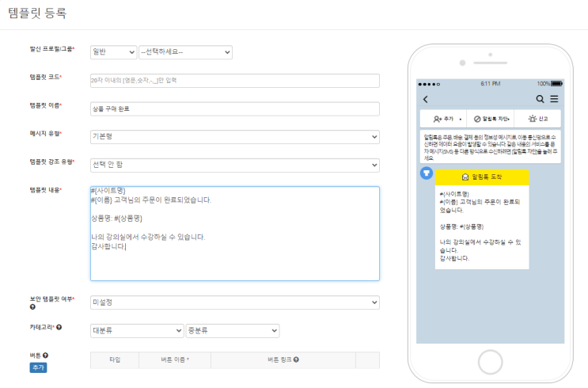The height and width of the screenshot is (388, 588).
Task: Show help icon next to 카테고리
Action: click(59, 327)
